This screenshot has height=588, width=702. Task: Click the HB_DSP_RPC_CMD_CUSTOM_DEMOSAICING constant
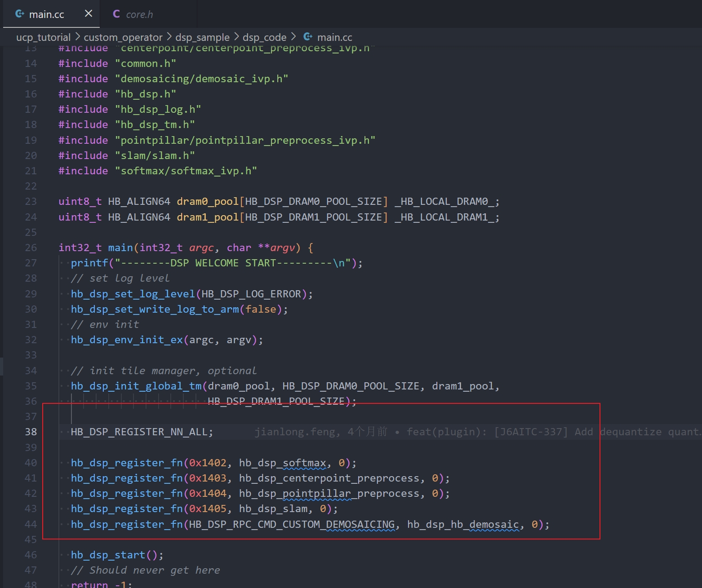click(x=291, y=524)
